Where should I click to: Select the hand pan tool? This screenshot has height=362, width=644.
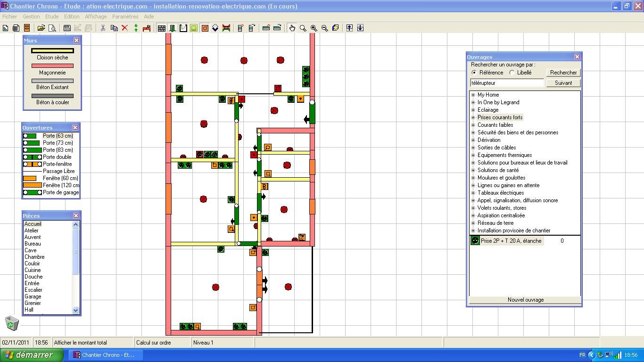[292, 28]
